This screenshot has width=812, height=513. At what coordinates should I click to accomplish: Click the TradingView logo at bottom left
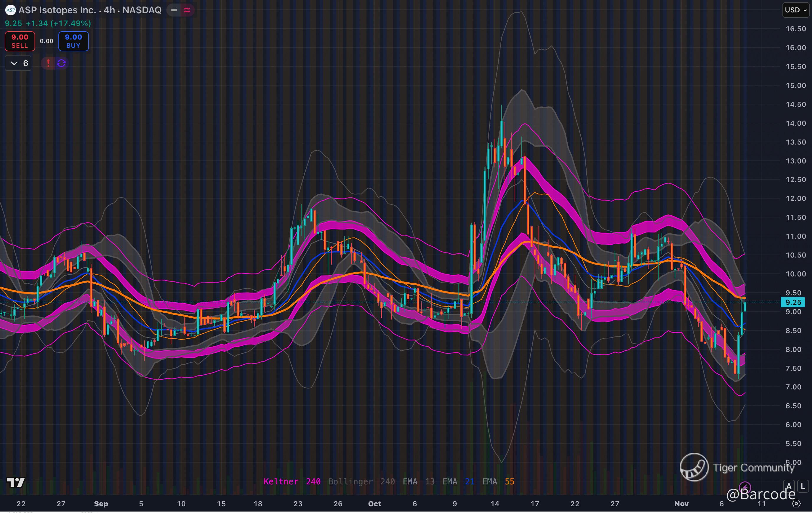[x=16, y=482]
